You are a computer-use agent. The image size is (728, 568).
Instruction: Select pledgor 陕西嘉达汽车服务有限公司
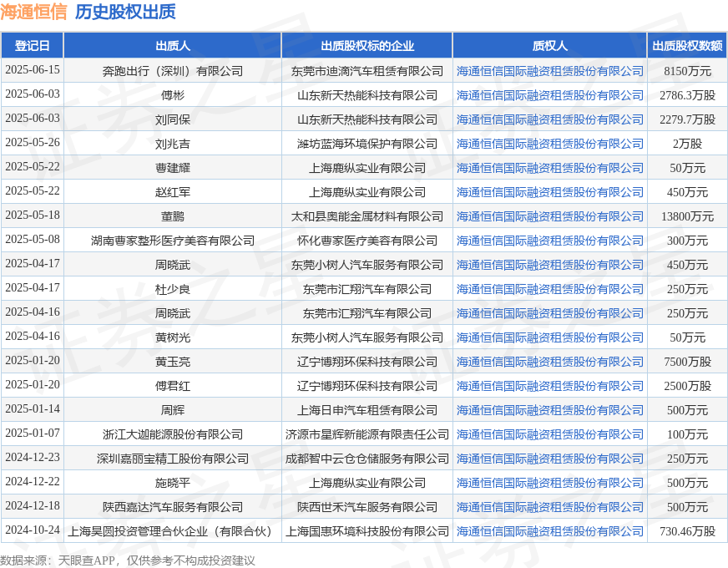[x=172, y=507]
